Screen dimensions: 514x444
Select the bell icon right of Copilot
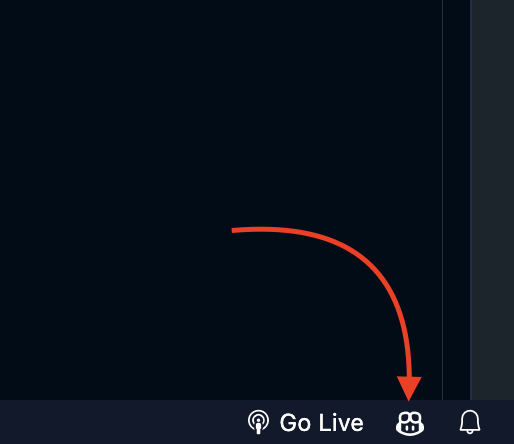pyautogui.click(x=470, y=422)
